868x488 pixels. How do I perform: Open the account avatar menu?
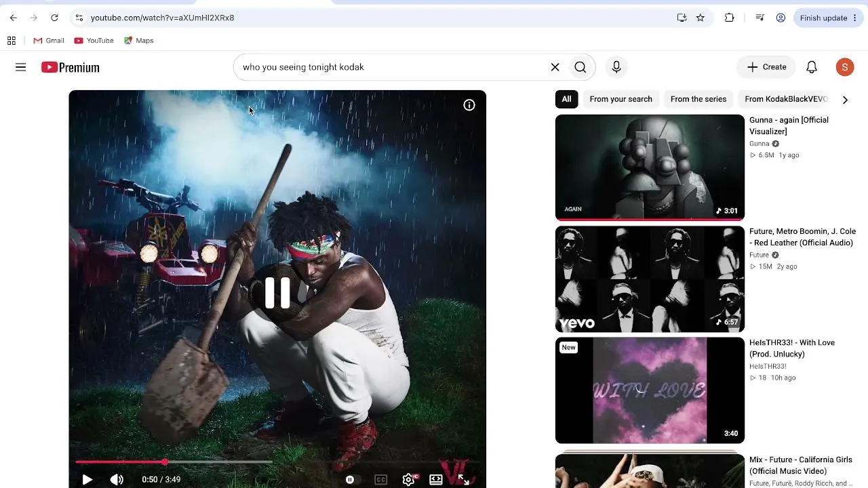[x=844, y=67]
